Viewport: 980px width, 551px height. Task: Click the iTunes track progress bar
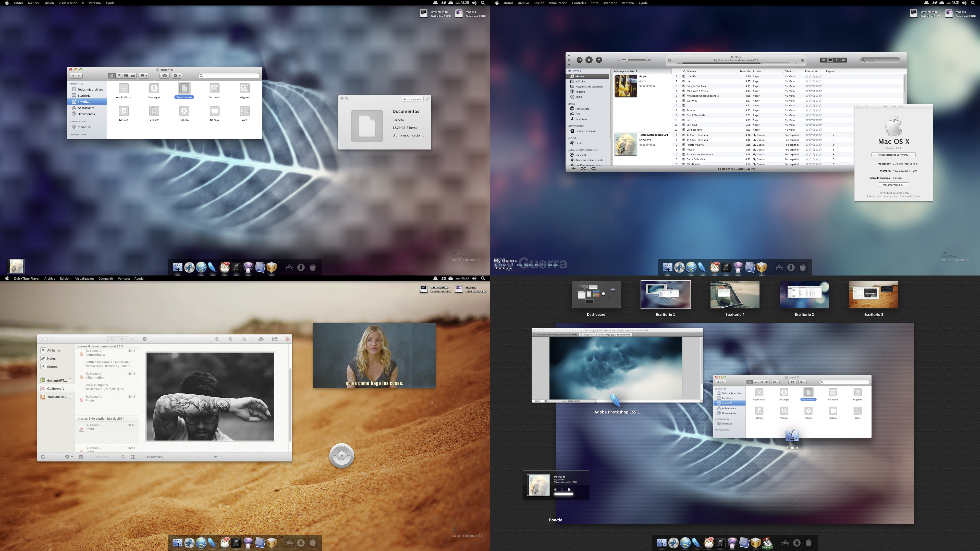tap(736, 64)
